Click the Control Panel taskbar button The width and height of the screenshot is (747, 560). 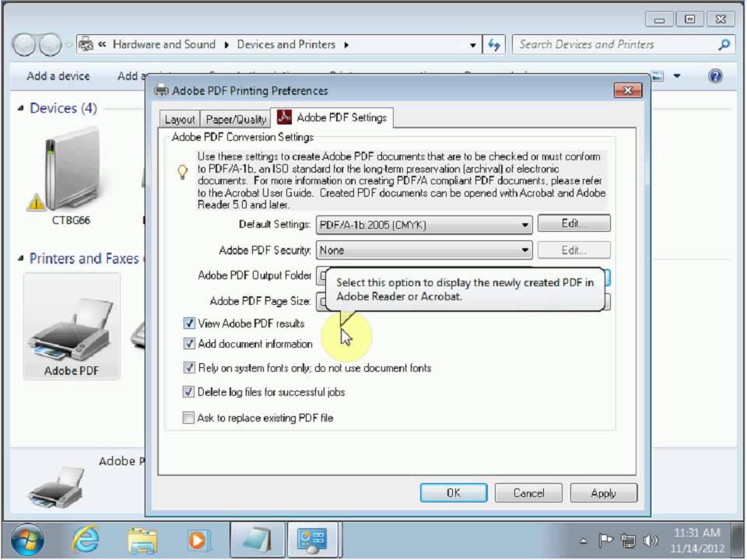pos(313,540)
